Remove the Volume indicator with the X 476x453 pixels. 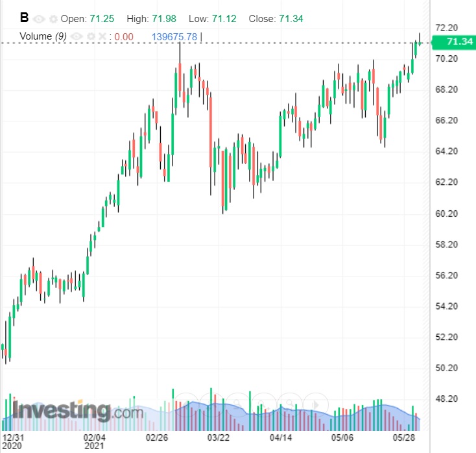click(102, 37)
